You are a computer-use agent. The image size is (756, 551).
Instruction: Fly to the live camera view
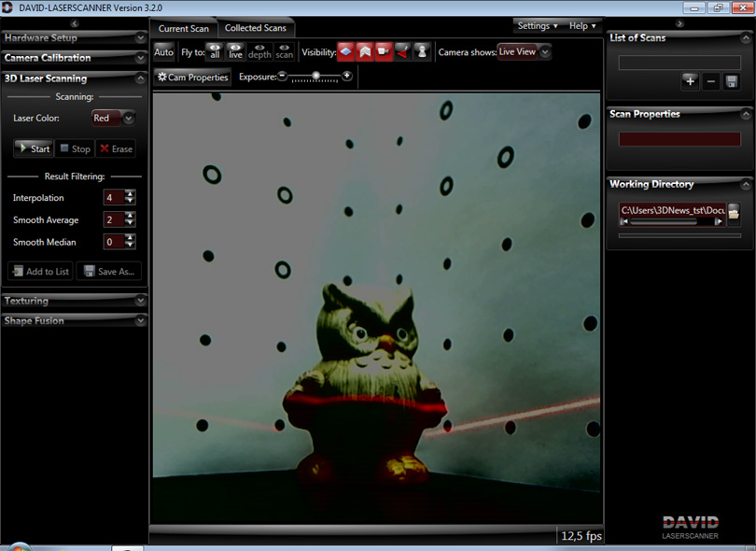click(x=235, y=51)
